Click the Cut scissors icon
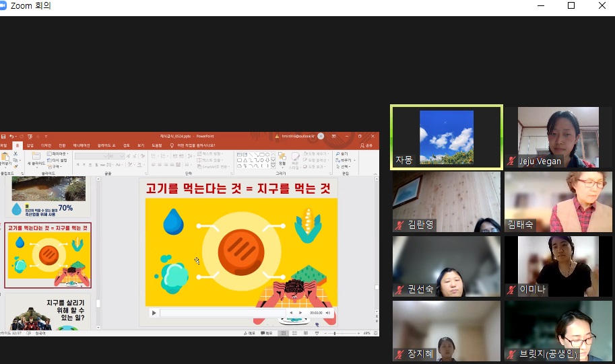This screenshot has height=364, width=615. click(15, 153)
